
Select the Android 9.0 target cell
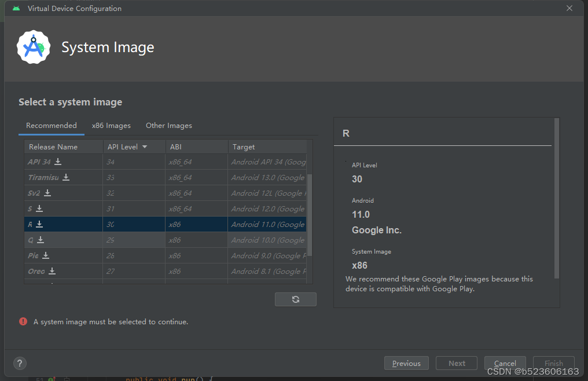[x=267, y=255]
